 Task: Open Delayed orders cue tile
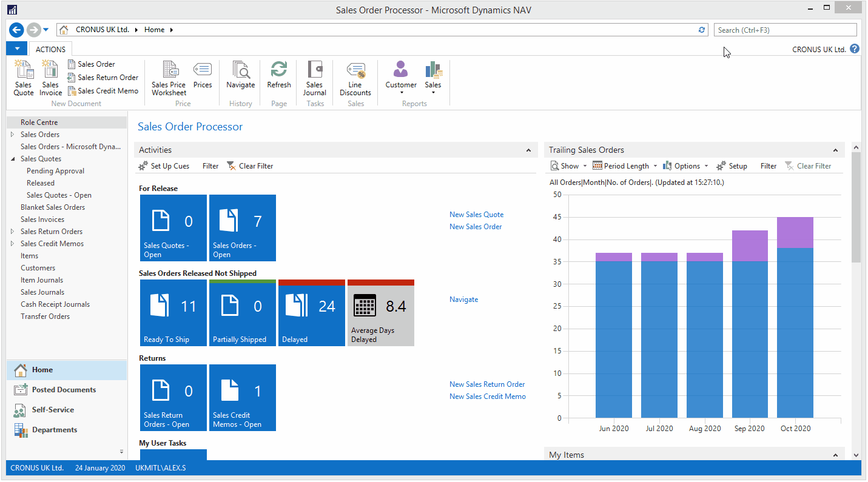click(312, 313)
